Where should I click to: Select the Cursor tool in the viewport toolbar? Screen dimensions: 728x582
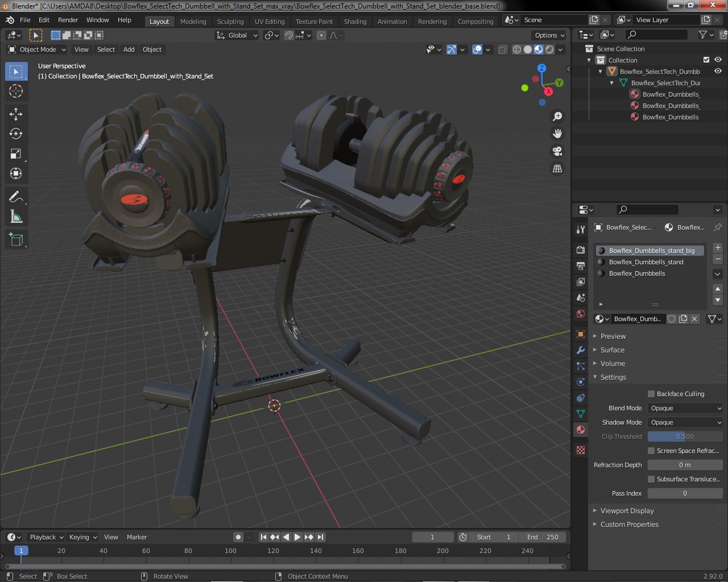[16, 91]
